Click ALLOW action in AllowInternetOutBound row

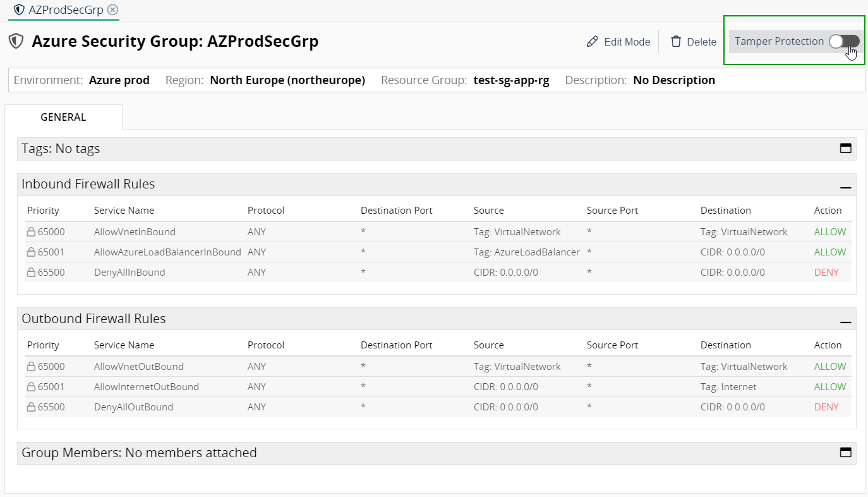830,387
